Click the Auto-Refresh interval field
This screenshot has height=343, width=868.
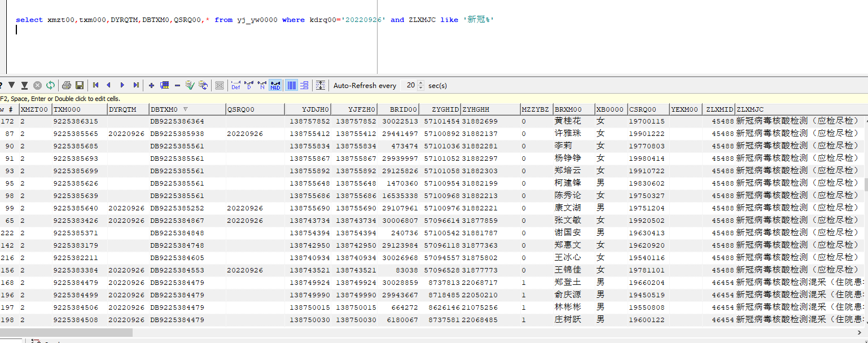point(409,85)
